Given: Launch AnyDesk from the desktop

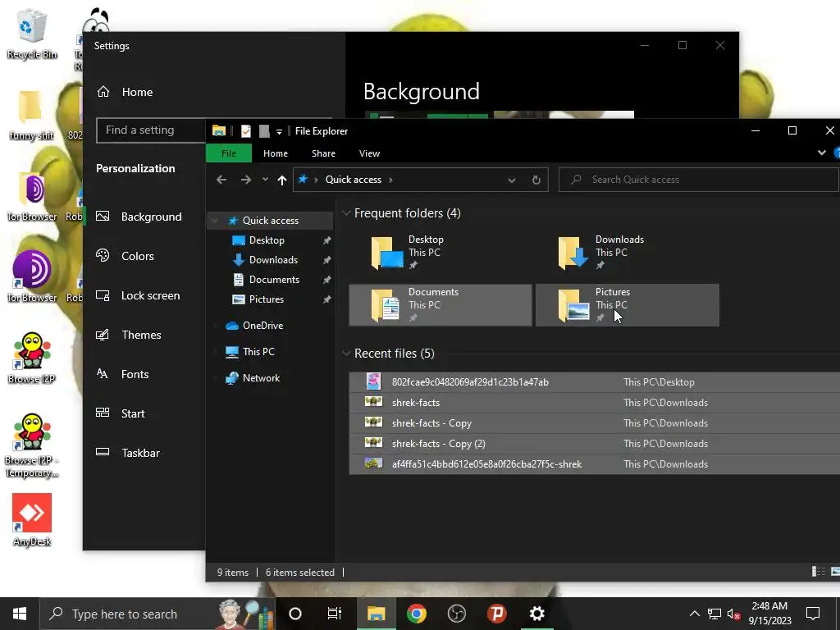Looking at the screenshot, I should (32, 520).
